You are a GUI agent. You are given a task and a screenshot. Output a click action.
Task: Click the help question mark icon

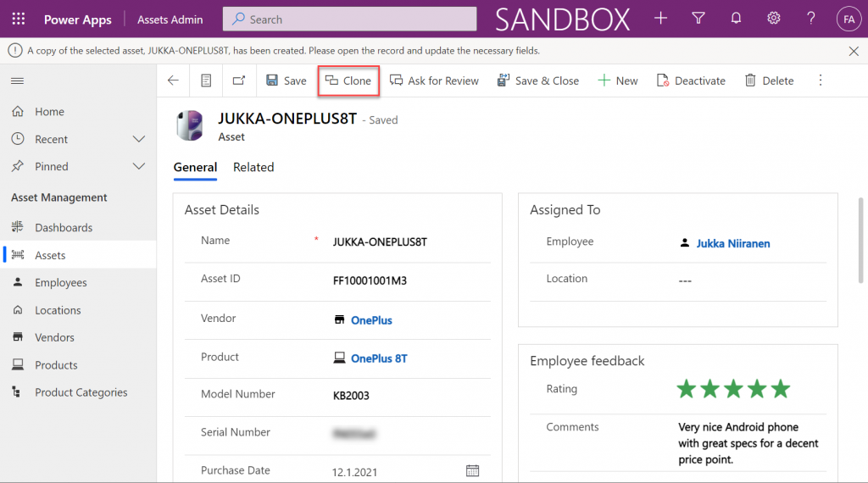coord(811,19)
